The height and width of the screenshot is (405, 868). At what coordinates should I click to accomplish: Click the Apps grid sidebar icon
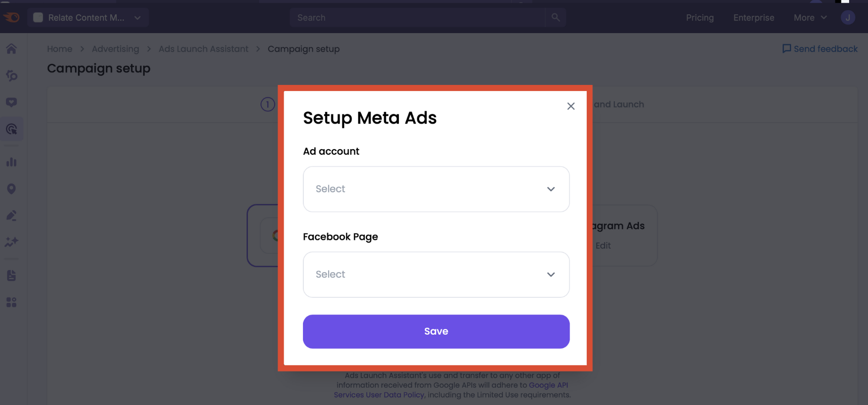(x=11, y=302)
